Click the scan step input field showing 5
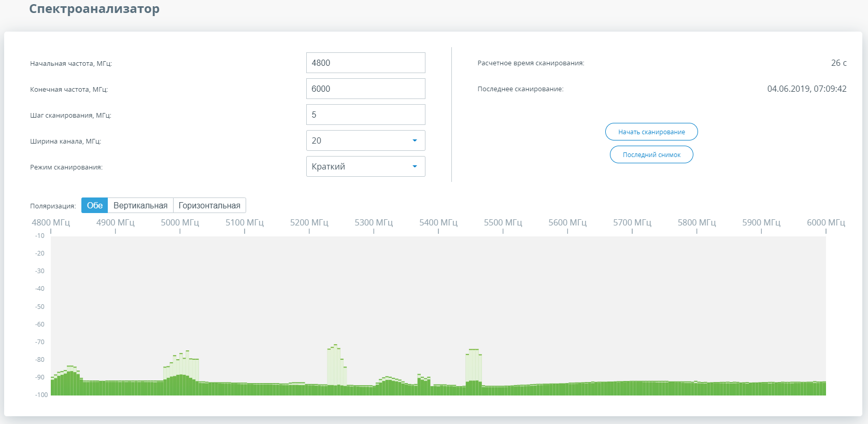 coord(365,115)
